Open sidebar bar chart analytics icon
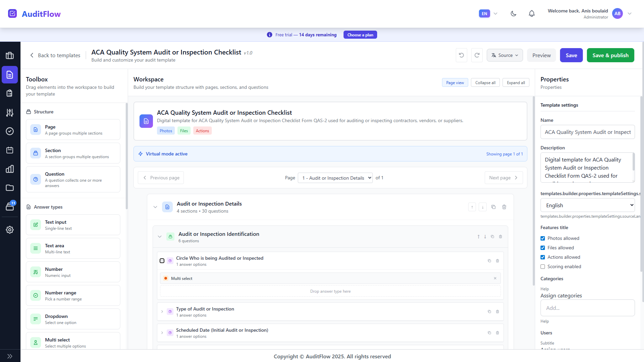This screenshot has height=362, width=644. coord(10,169)
